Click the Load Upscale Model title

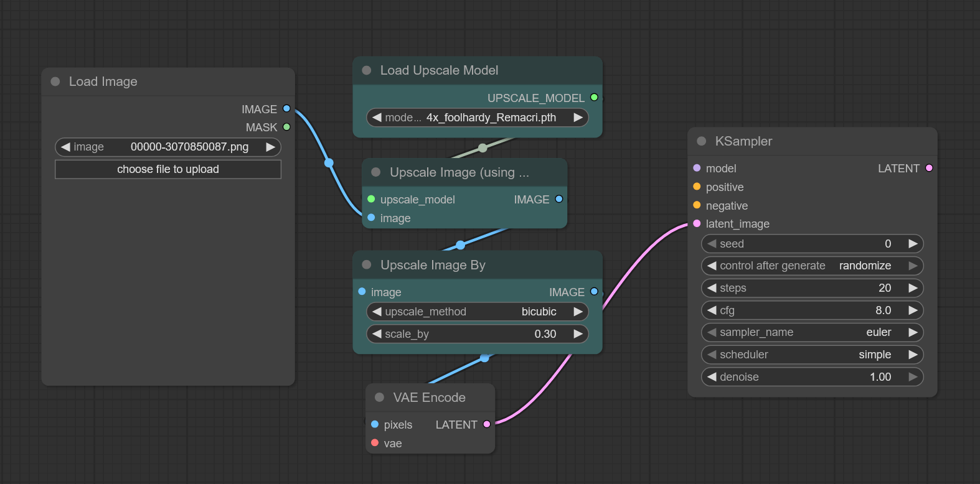pyautogui.click(x=439, y=70)
